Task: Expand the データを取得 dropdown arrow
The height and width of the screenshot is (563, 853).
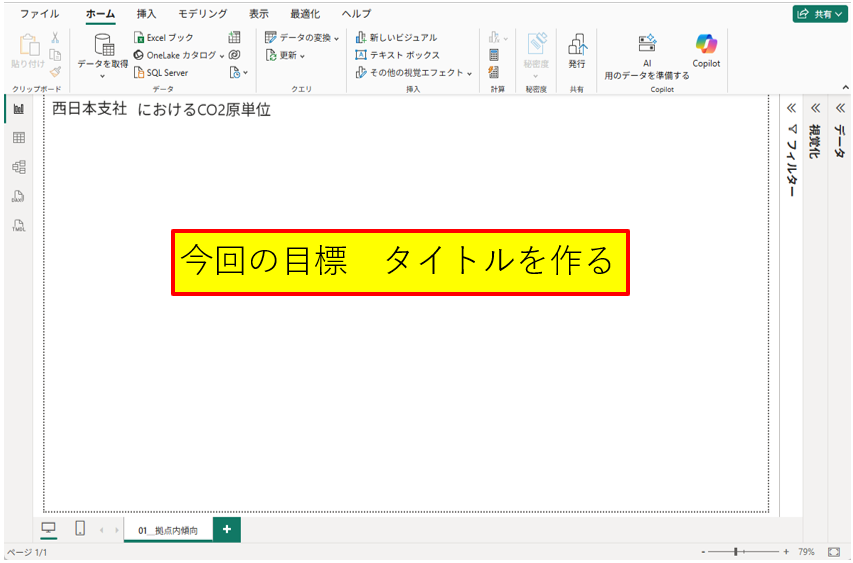Action: click(x=102, y=76)
